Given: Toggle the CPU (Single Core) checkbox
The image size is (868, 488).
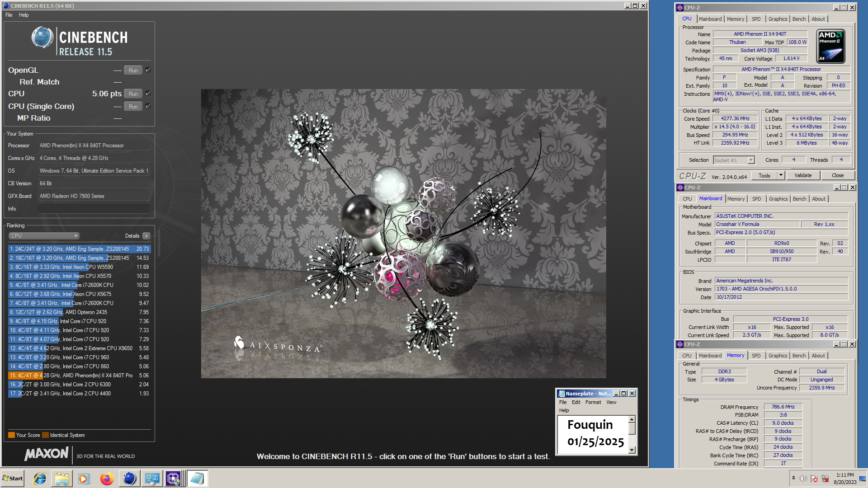Looking at the screenshot, I should click(x=148, y=106).
